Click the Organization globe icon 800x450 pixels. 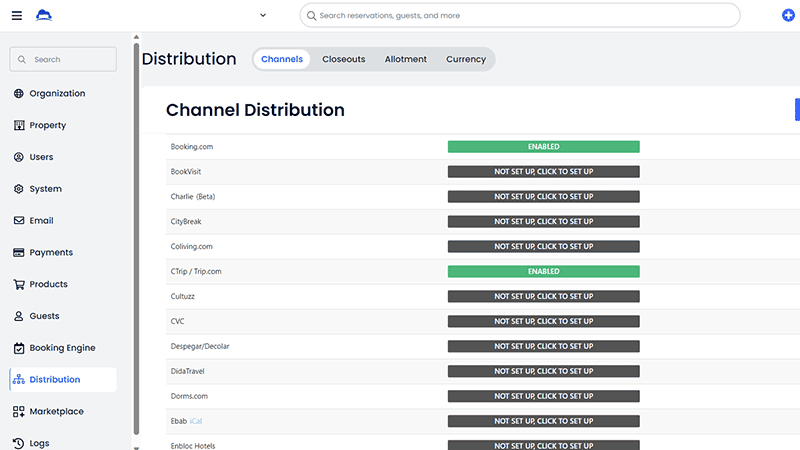point(19,93)
